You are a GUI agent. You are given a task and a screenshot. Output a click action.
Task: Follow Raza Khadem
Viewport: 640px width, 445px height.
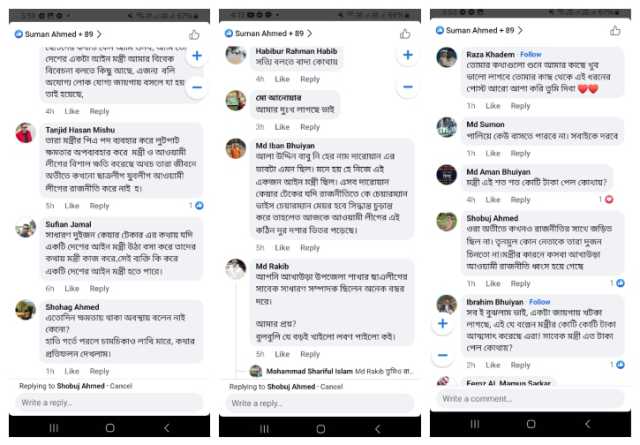click(x=531, y=54)
